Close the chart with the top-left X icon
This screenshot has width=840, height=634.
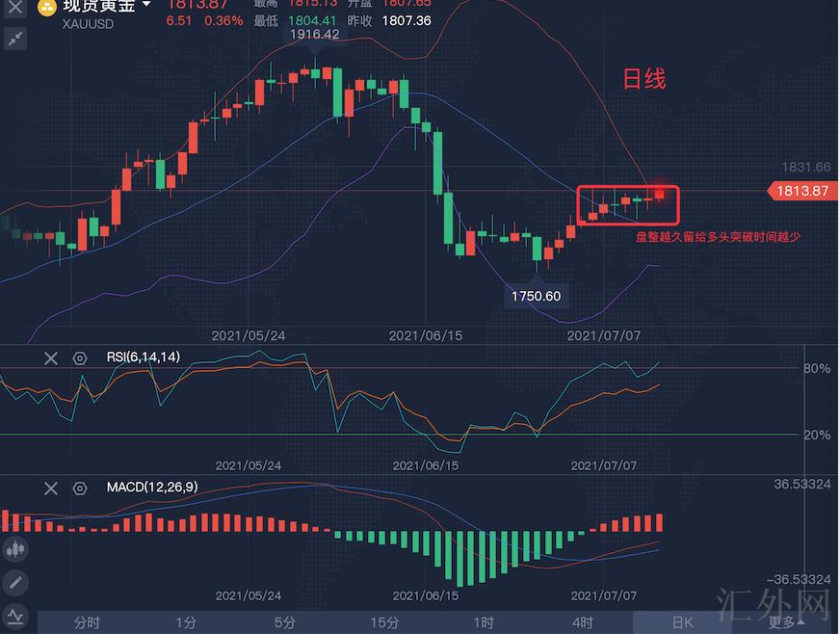pos(15,8)
